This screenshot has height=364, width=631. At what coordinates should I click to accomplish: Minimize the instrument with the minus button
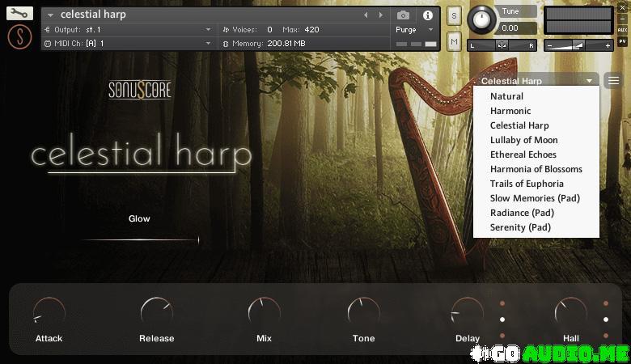[622, 19]
